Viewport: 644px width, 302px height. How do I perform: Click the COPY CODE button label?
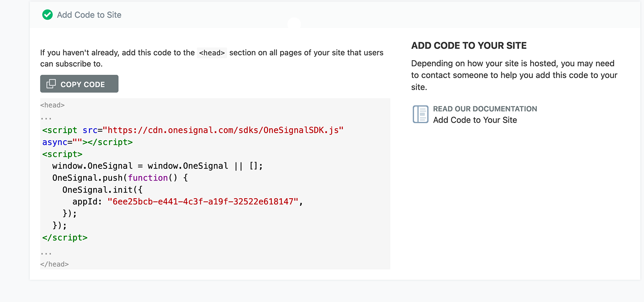click(x=83, y=84)
